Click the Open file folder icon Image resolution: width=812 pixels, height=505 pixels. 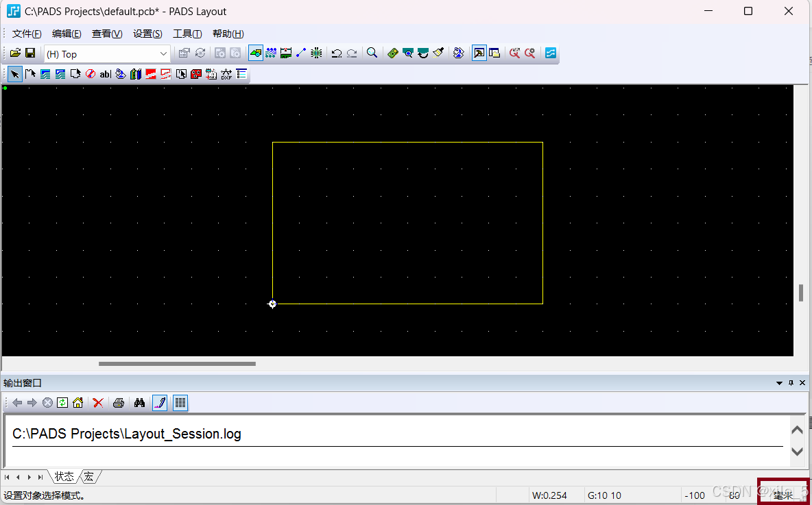click(x=16, y=53)
